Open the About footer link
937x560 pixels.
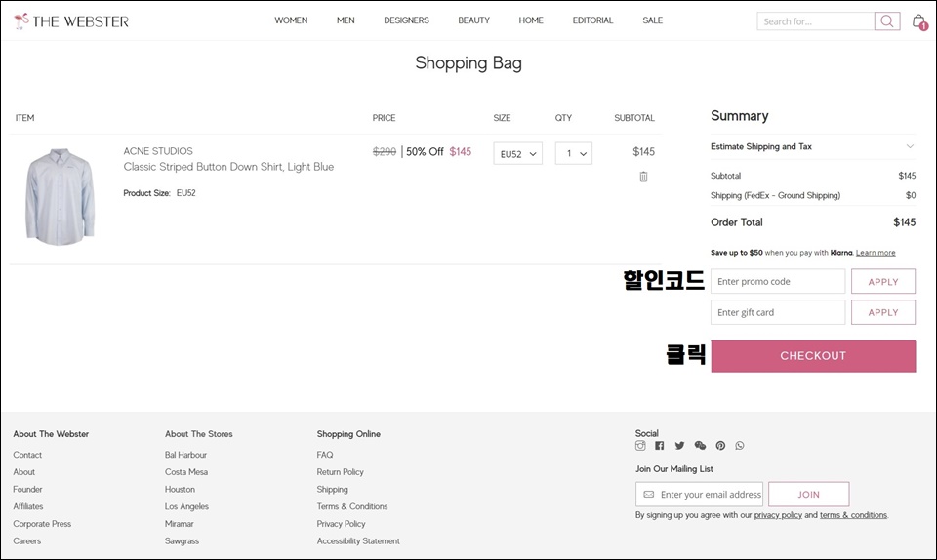tap(23, 471)
